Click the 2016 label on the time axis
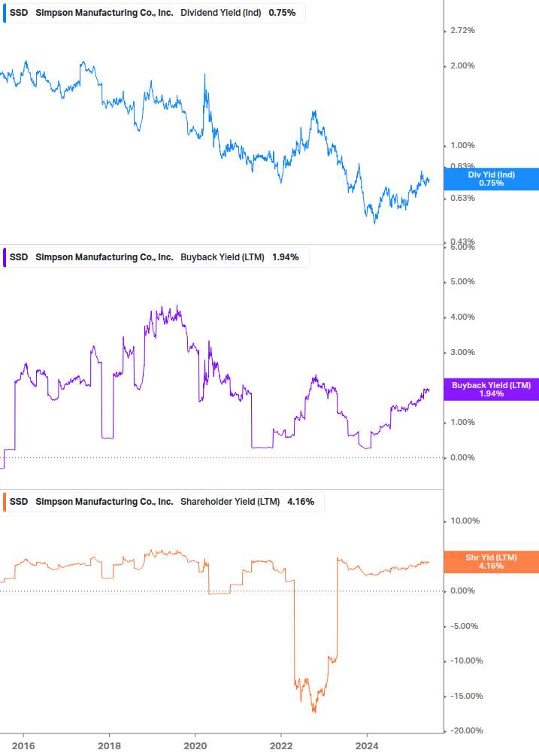 tap(23, 746)
